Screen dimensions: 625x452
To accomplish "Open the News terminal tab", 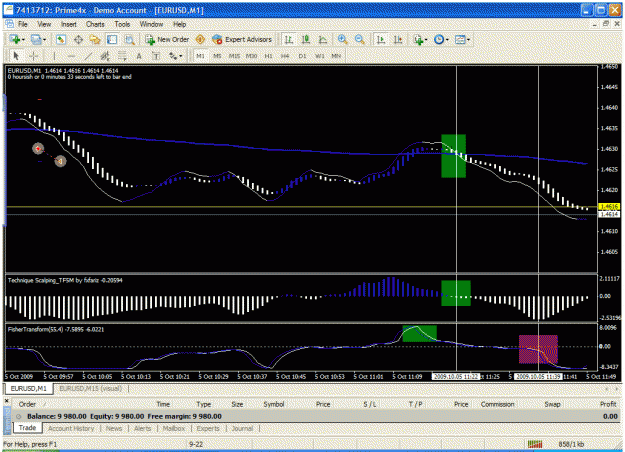I will [x=114, y=428].
